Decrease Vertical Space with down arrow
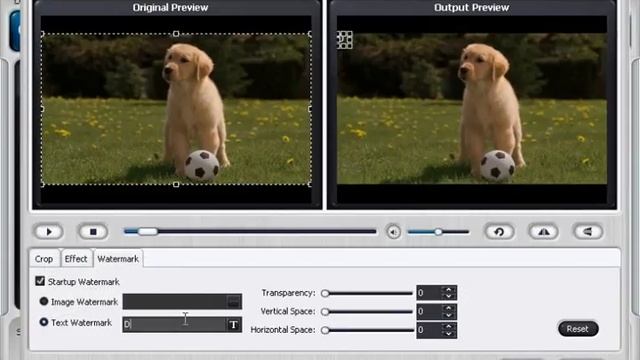Image resolution: width=640 pixels, height=360 pixels. [x=449, y=315]
